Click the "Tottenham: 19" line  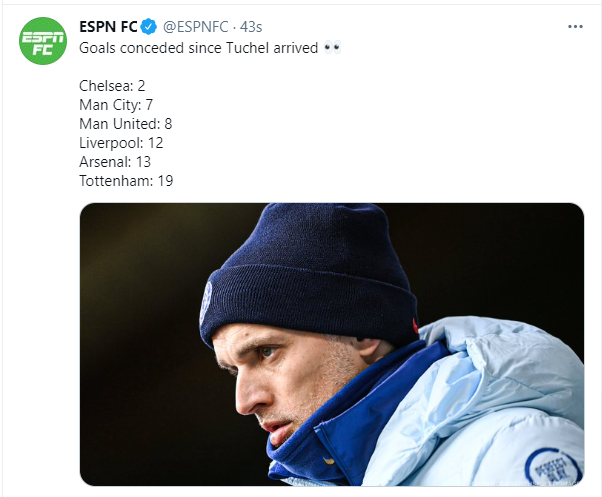click(126, 181)
